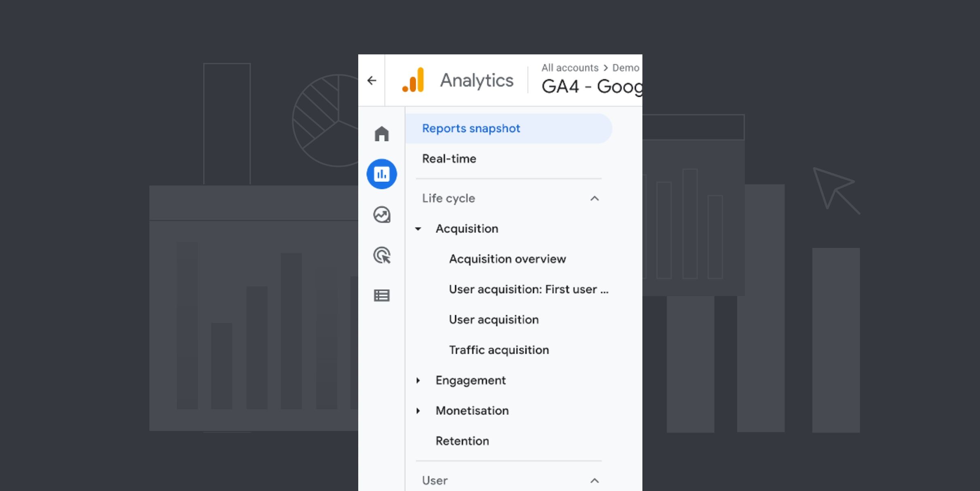Open Traffic acquisition report

coord(499,350)
